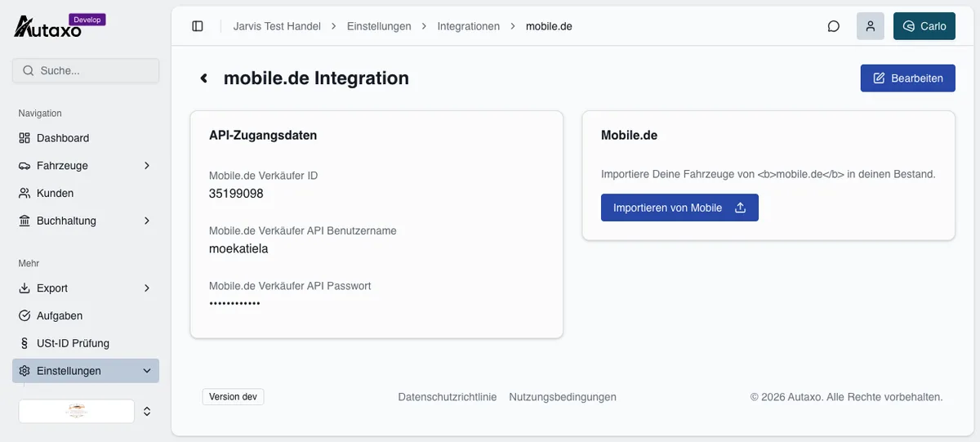Click Jarvis Test Handel breadcrumb
This screenshot has width=980, height=442.
click(277, 26)
